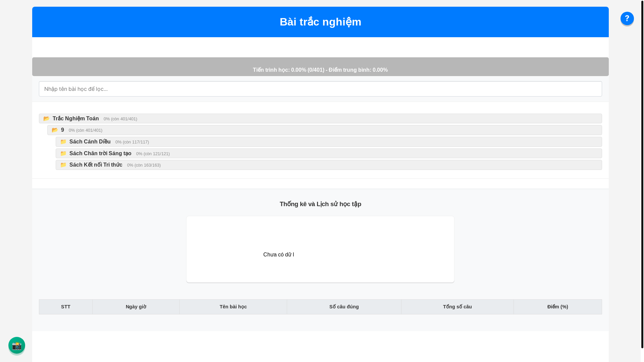Viewport: 644px width, 362px height.
Task: Click the Tên bài học column header
Action: [x=233, y=307]
